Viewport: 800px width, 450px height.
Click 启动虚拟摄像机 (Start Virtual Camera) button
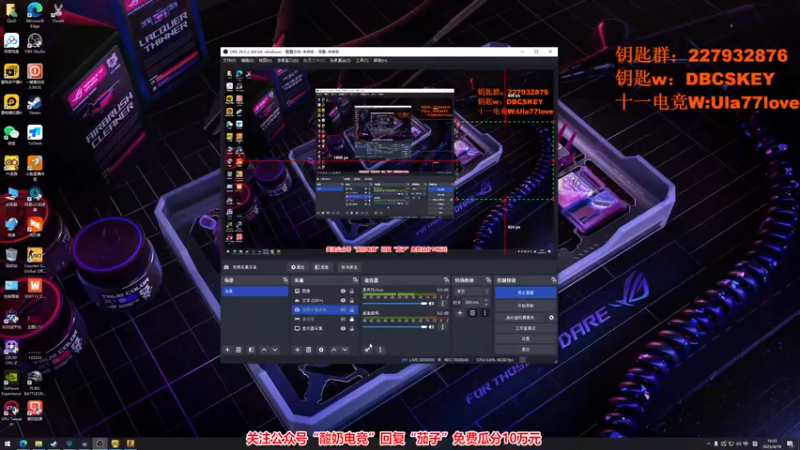pos(520,317)
